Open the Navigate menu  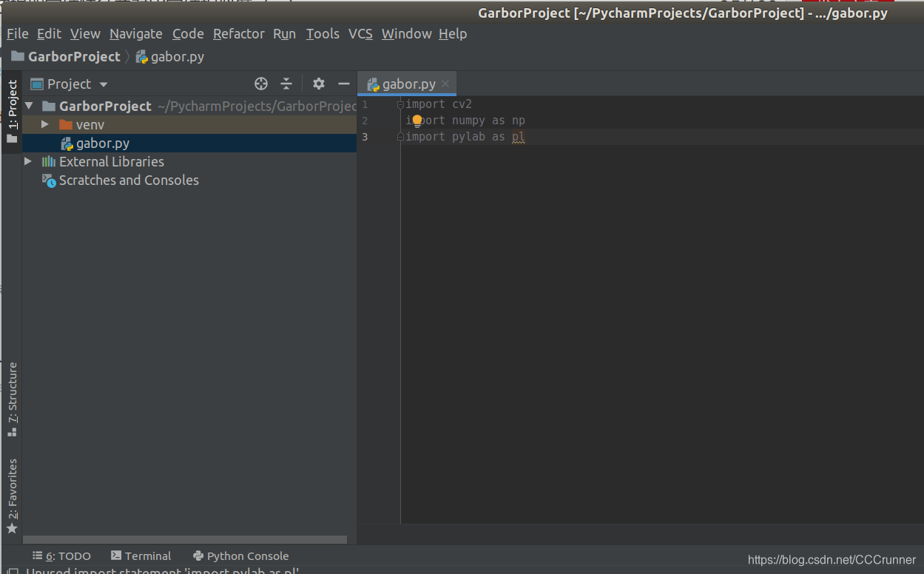tap(136, 33)
